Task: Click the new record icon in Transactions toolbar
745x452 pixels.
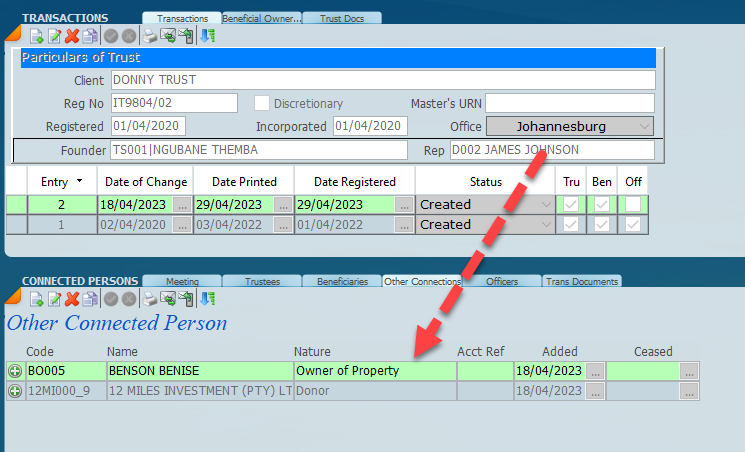Action: (36, 36)
